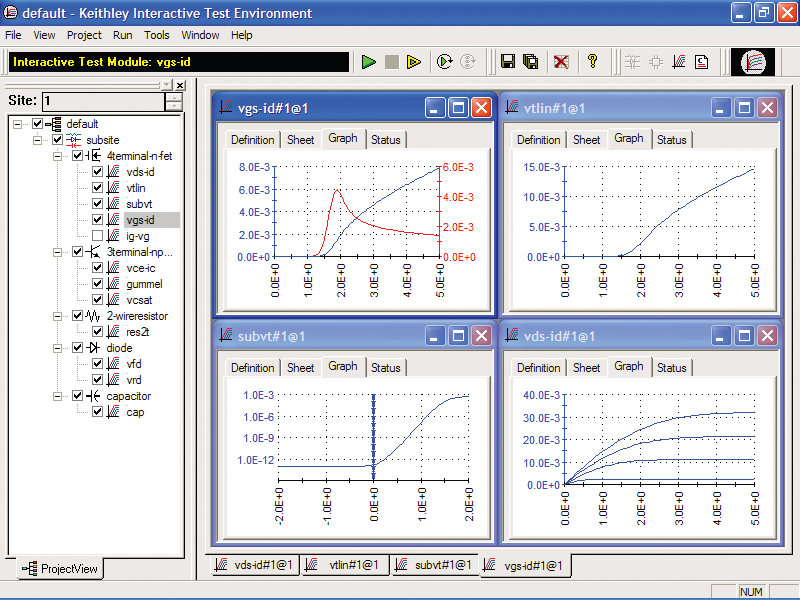Click the add subsite toolbar icon
This screenshot has height=600, width=800.
pyautogui.click(x=633, y=62)
